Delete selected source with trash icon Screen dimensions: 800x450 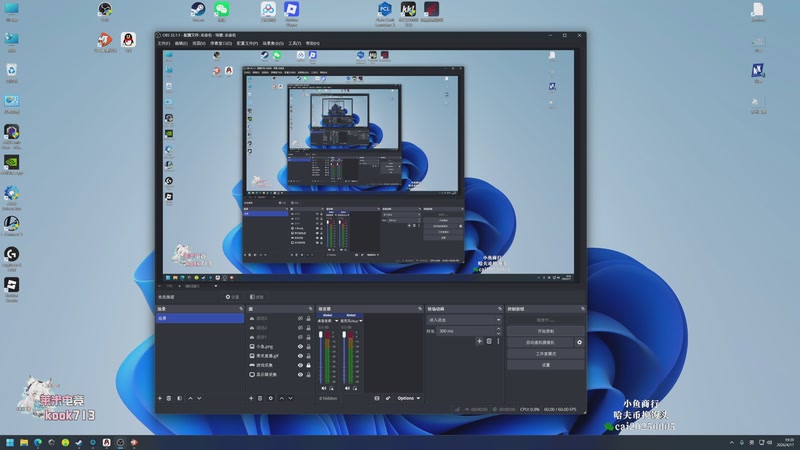pyautogui.click(x=260, y=398)
